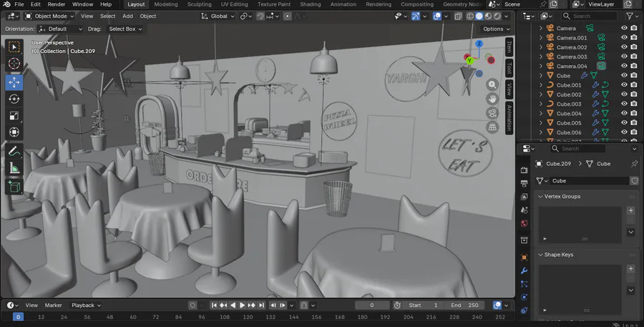
Task: Click the current frame field showing 0
Action: (x=371, y=306)
